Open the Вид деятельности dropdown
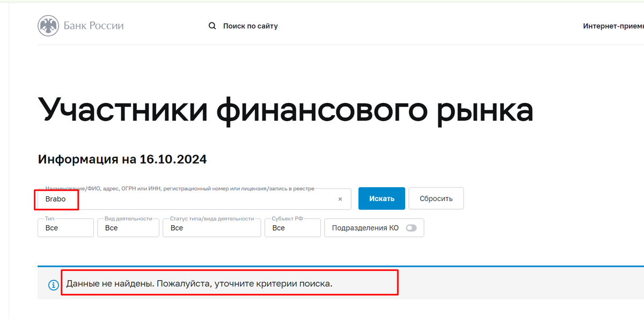The height and width of the screenshot is (319, 644). (128, 228)
